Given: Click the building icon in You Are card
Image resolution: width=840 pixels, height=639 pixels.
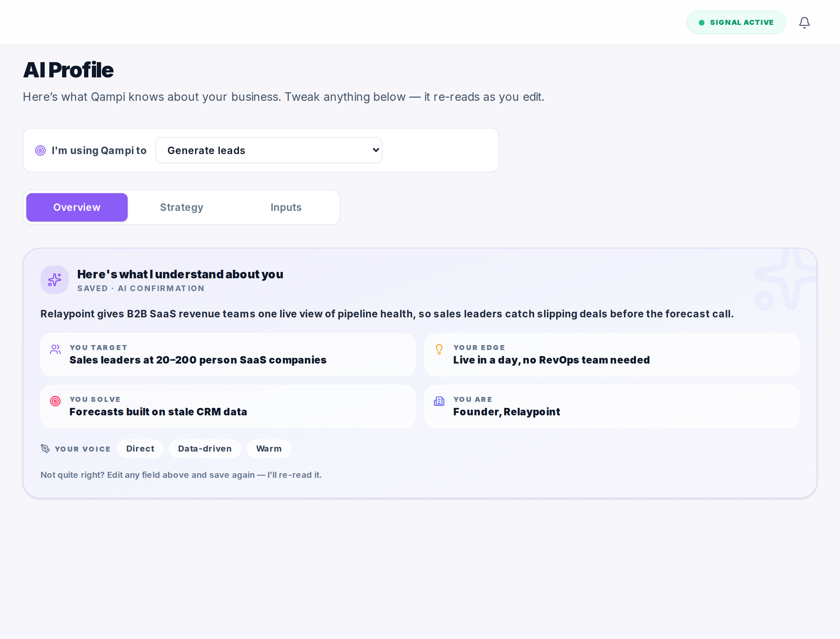Looking at the screenshot, I should point(439,401).
